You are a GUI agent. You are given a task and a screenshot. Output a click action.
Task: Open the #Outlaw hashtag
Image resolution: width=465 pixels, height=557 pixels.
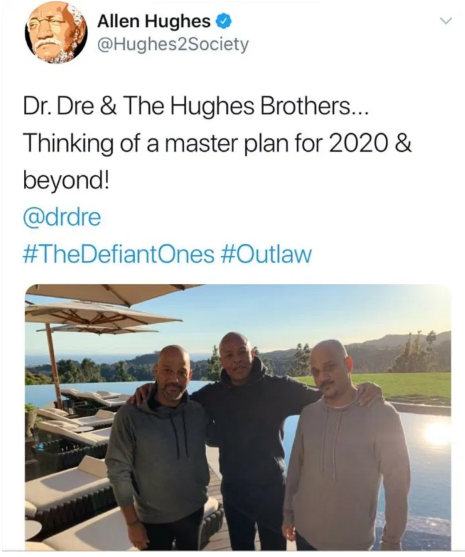click(266, 254)
